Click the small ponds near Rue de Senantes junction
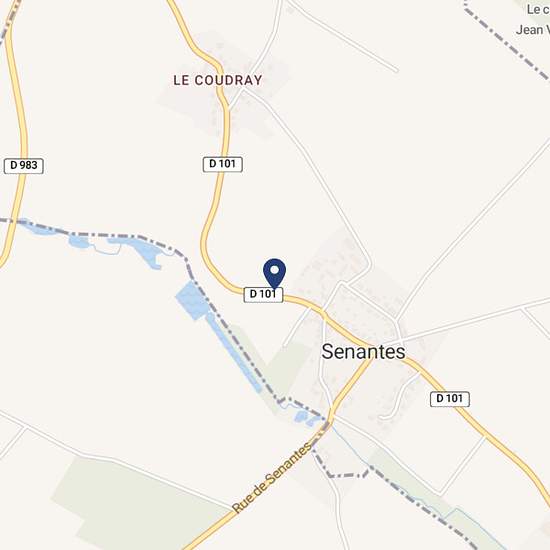Viewport: 550px width, 550px height. 306,419
